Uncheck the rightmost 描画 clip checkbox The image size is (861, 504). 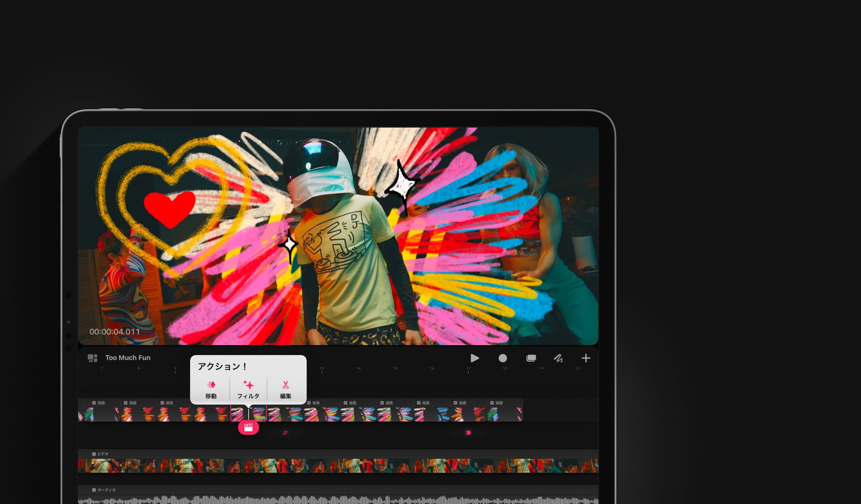tap(492, 403)
